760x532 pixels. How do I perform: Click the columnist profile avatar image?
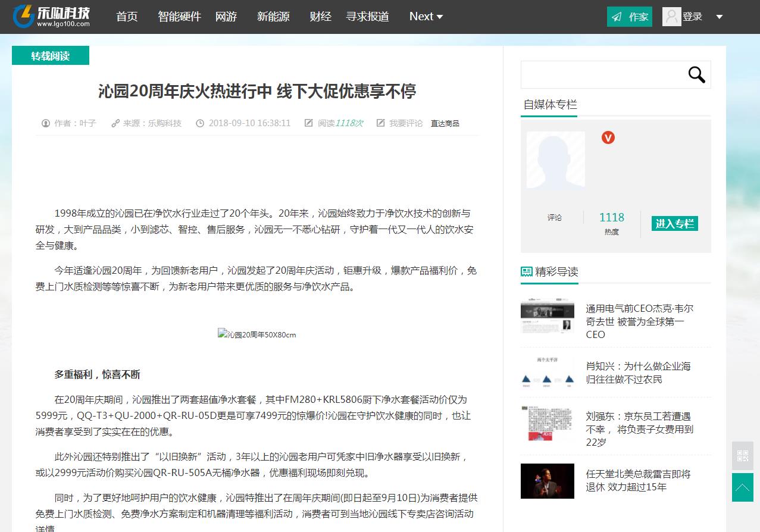(556, 161)
